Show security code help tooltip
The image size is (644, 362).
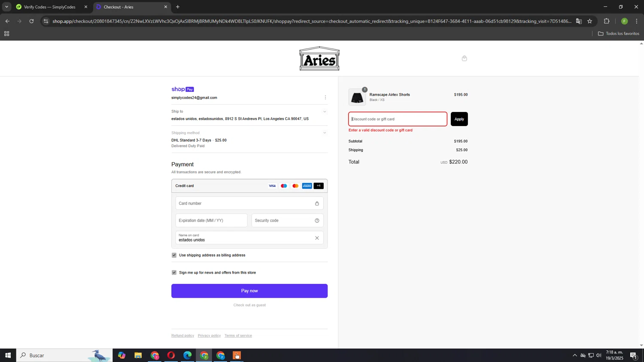tap(317, 220)
